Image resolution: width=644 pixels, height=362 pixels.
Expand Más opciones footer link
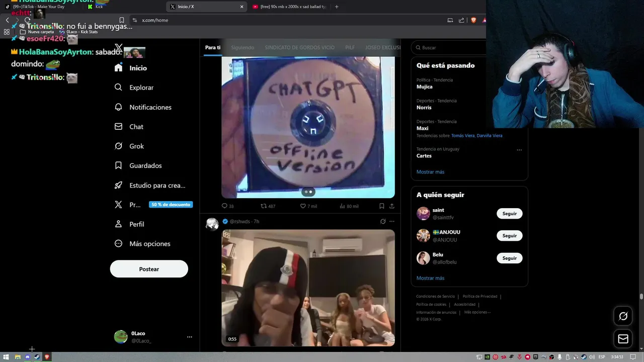(x=477, y=312)
